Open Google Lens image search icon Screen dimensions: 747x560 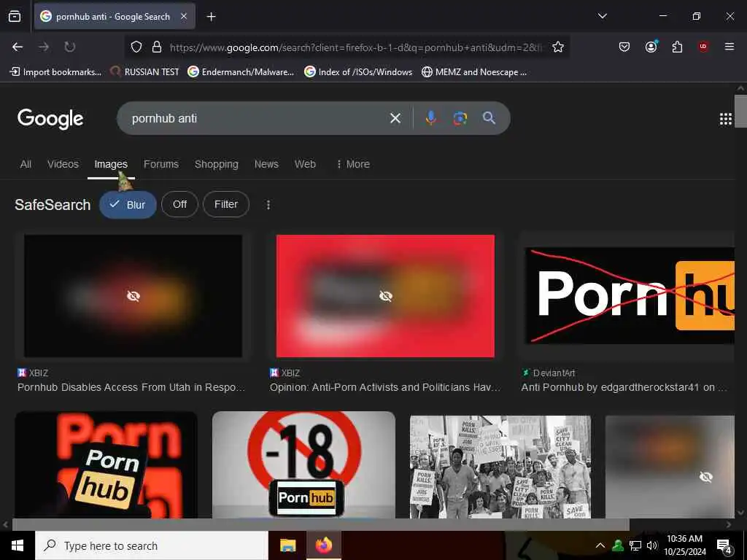460,118
